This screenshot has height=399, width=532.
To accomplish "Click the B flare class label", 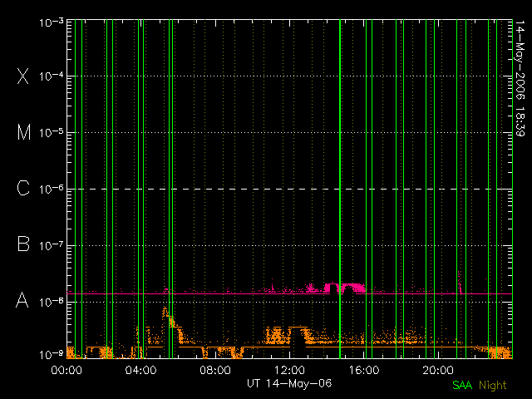I will click(23, 244).
